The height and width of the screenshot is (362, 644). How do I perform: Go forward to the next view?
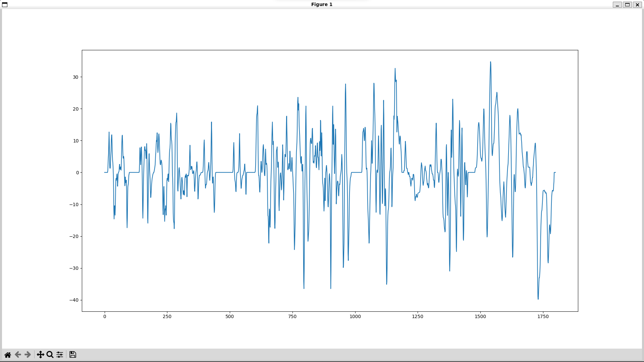(28, 355)
